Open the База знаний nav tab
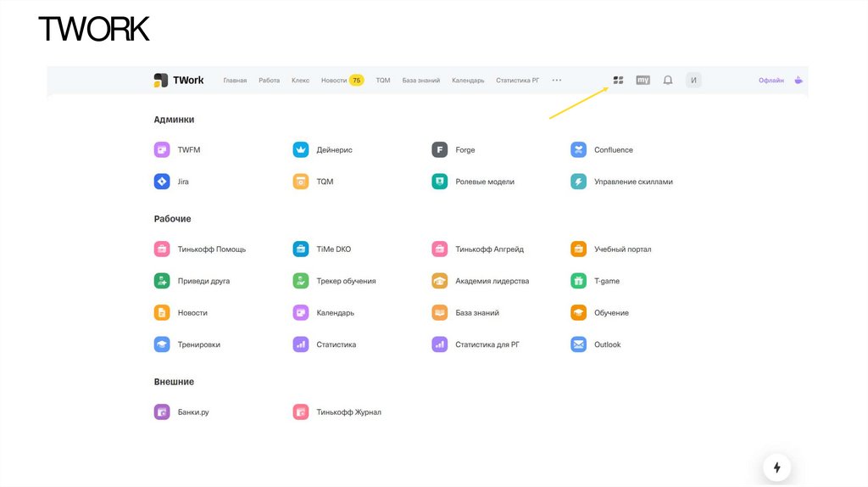The width and height of the screenshot is (868, 487). [421, 81]
